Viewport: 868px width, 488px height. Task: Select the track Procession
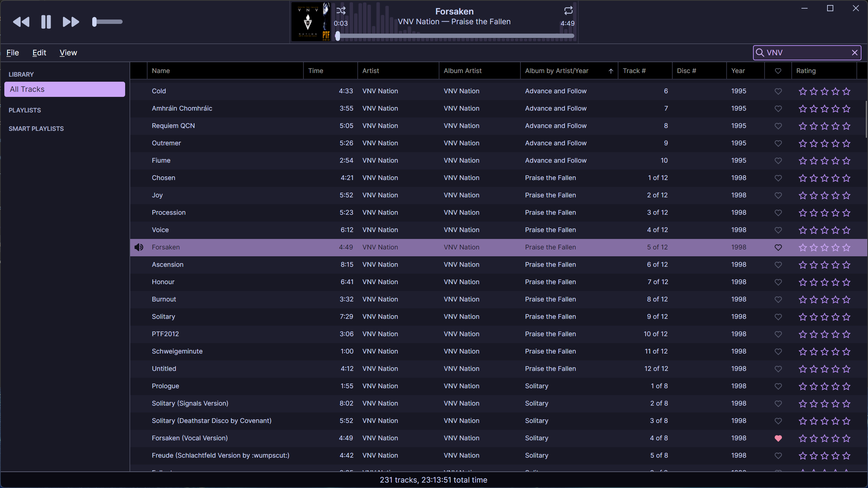coord(498,213)
